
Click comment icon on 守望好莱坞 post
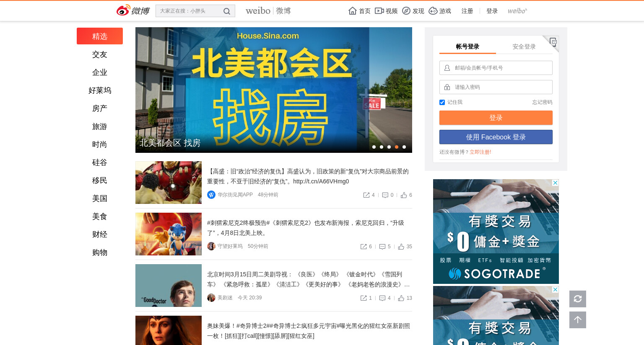pos(382,247)
